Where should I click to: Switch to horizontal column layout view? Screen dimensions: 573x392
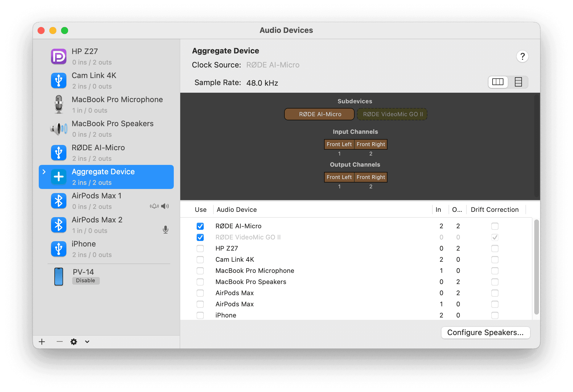(x=498, y=82)
